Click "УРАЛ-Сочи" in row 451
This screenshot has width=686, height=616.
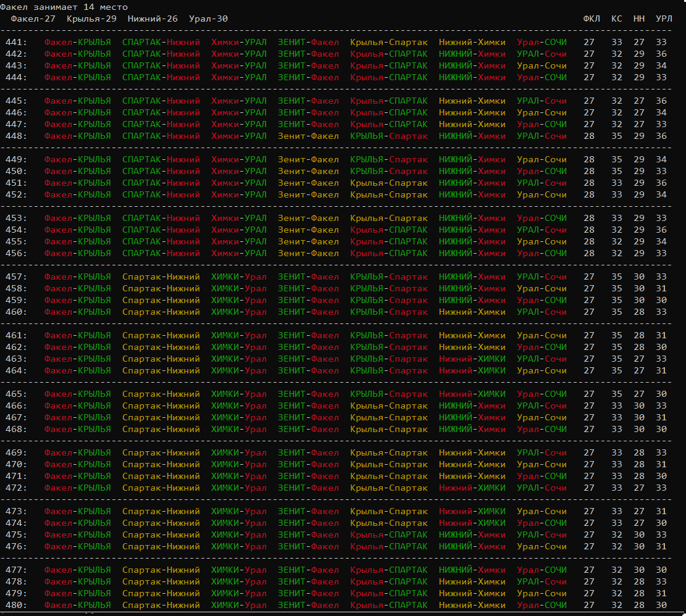[542, 183]
